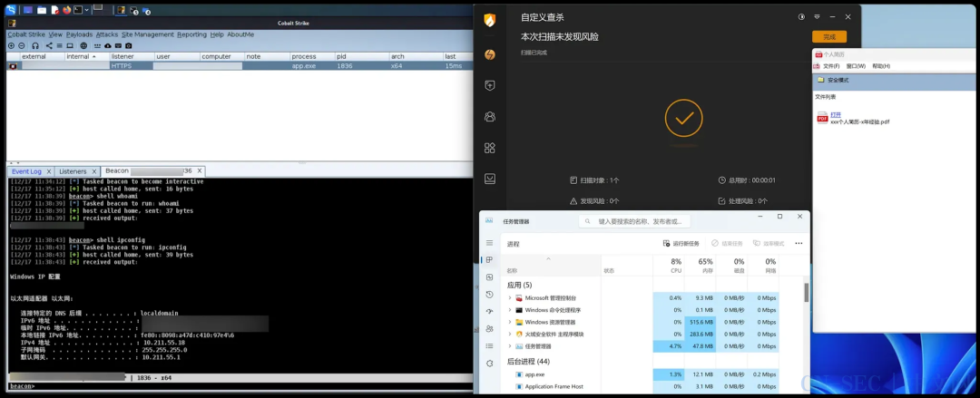Expand the Windows 命令处理程序 process row
The width and height of the screenshot is (980, 398).
coord(510,310)
